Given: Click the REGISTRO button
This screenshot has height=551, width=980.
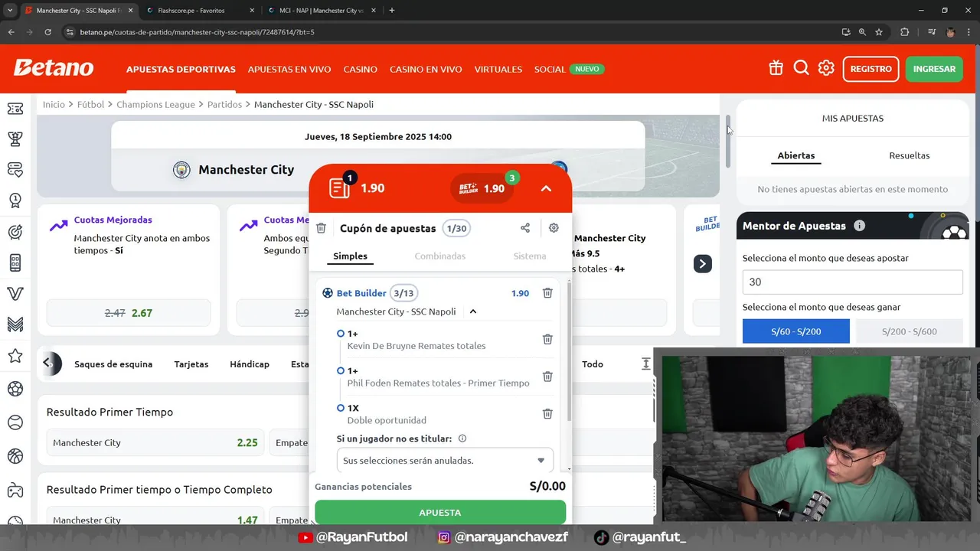Looking at the screenshot, I should point(871,69).
